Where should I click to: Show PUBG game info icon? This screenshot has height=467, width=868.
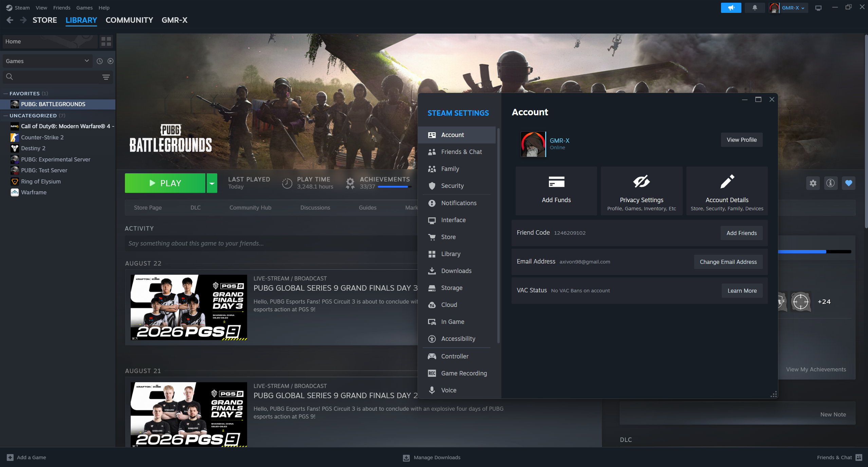pos(831,183)
